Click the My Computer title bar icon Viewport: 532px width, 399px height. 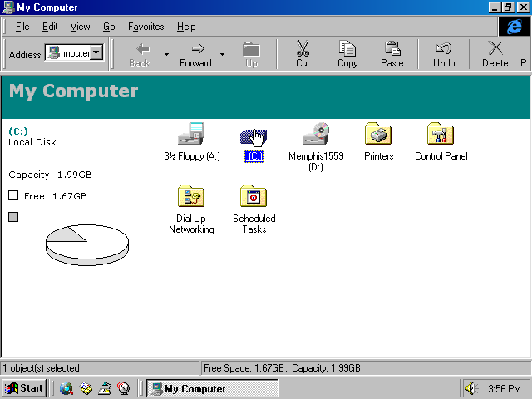pyautogui.click(x=8, y=7)
